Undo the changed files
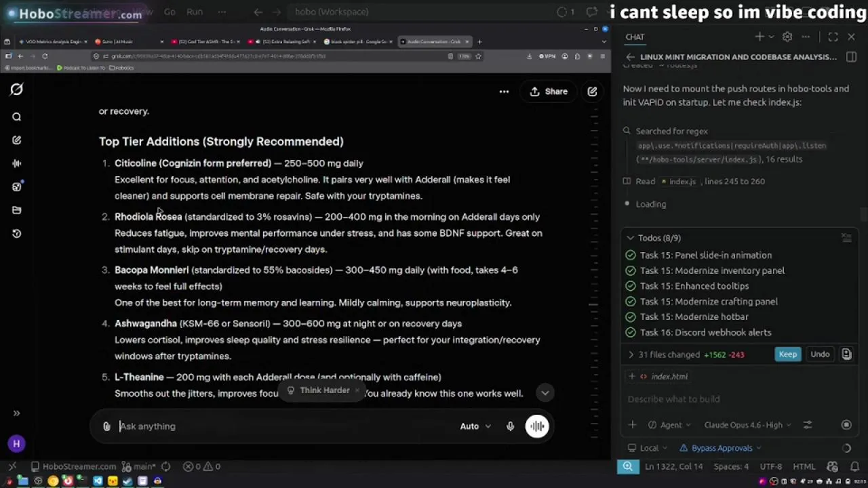This screenshot has height=488, width=868. pos(820,354)
